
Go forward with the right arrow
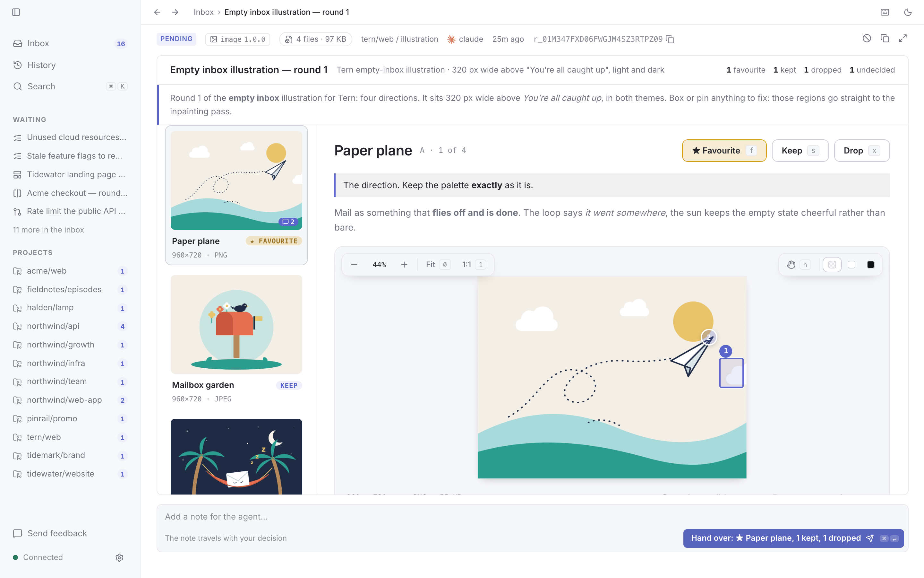pyautogui.click(x=175, y=12)
